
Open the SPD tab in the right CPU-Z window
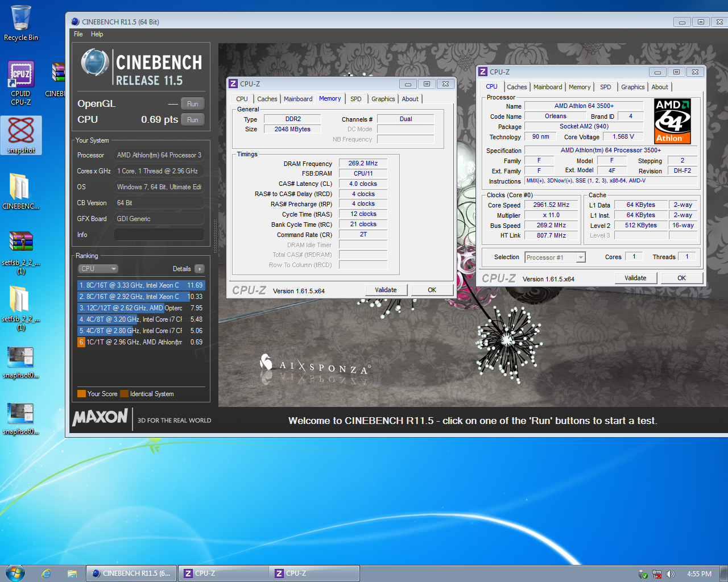pos(606,87)
